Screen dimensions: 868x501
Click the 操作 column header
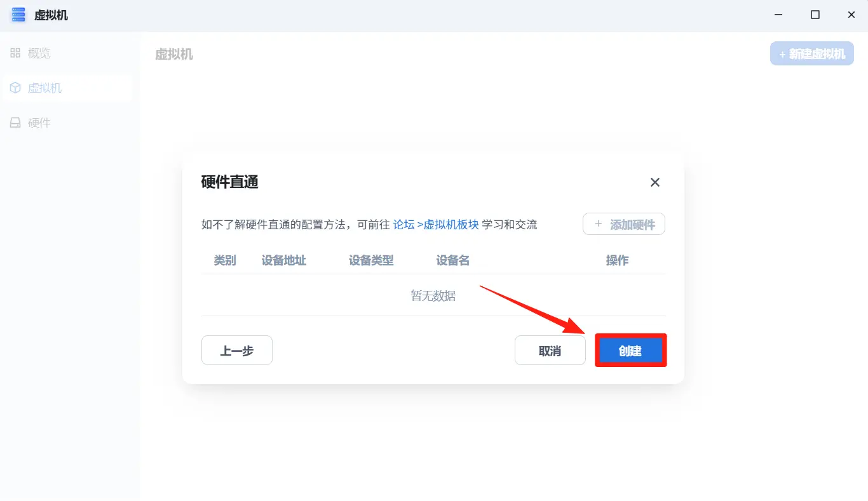tap(617, 260)
